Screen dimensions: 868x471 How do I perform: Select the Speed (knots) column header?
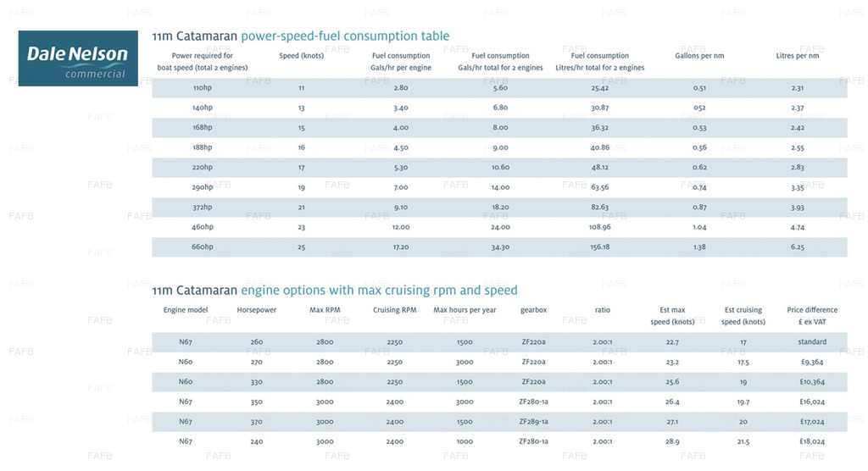pyautogui.click(x=301, y=56)
